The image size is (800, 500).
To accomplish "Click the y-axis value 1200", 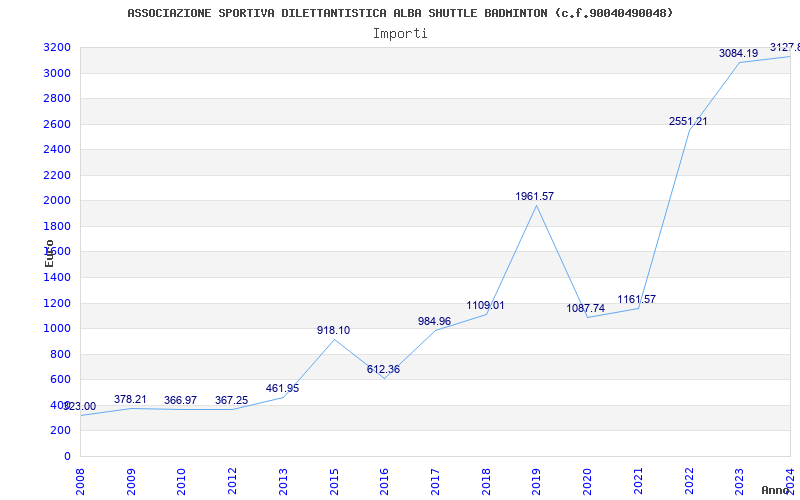I will [57, 303].
